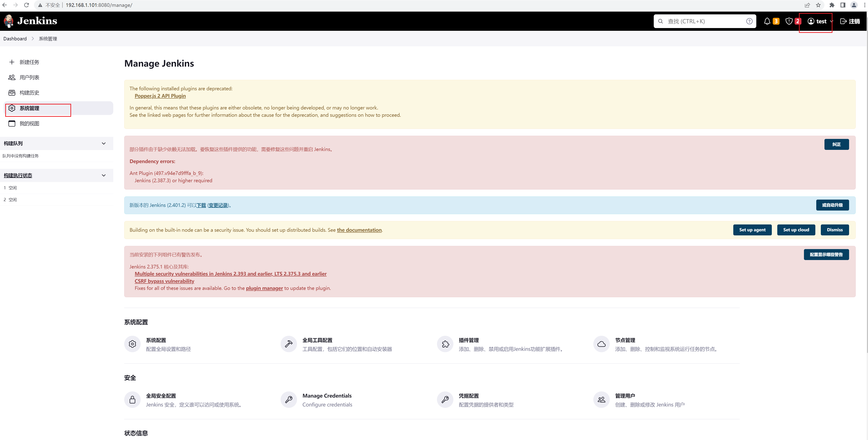This screenshot has height=440, width=868.
Task: Open CSRF bypass vulnerability link
Action: tap(164, 281)
